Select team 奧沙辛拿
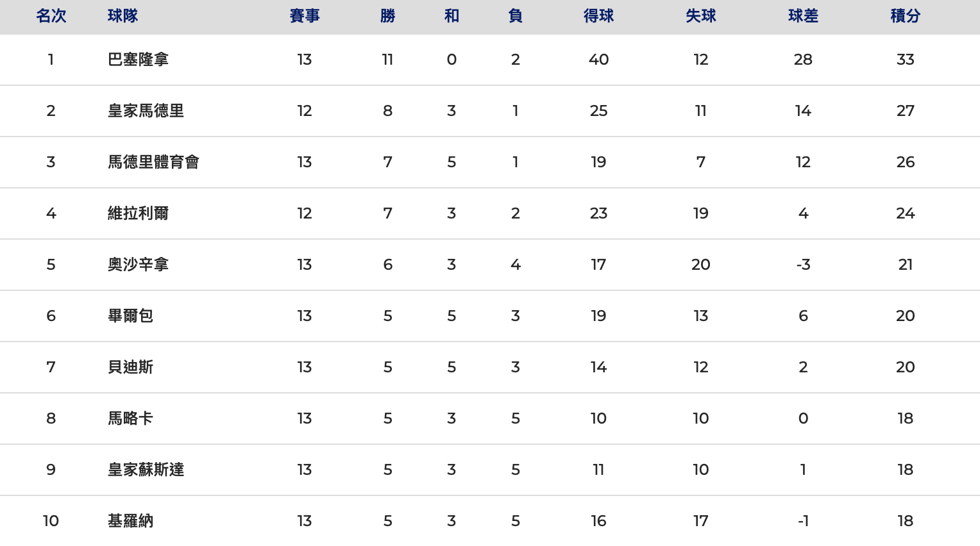 (138, 265)
